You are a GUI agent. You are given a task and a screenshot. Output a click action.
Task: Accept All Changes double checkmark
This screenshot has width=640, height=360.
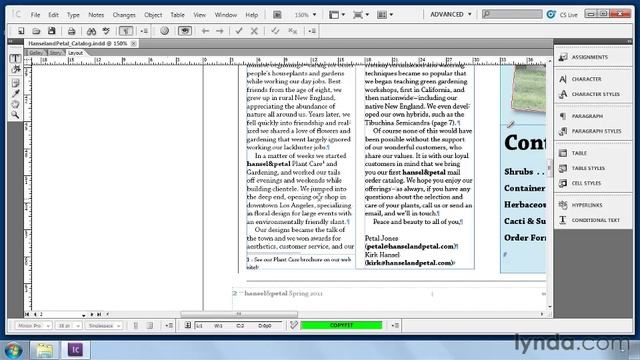[x=275, y=31]
